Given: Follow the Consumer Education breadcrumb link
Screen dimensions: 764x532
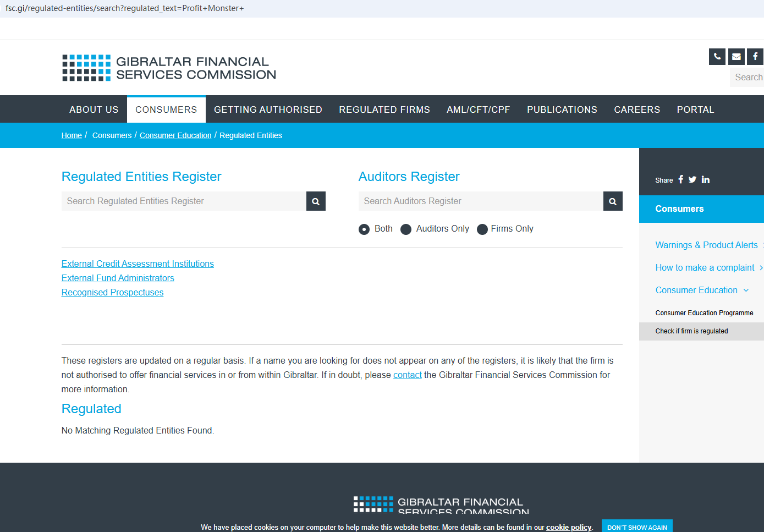Looking at the screenshot, I should click(x=175, y=135).
